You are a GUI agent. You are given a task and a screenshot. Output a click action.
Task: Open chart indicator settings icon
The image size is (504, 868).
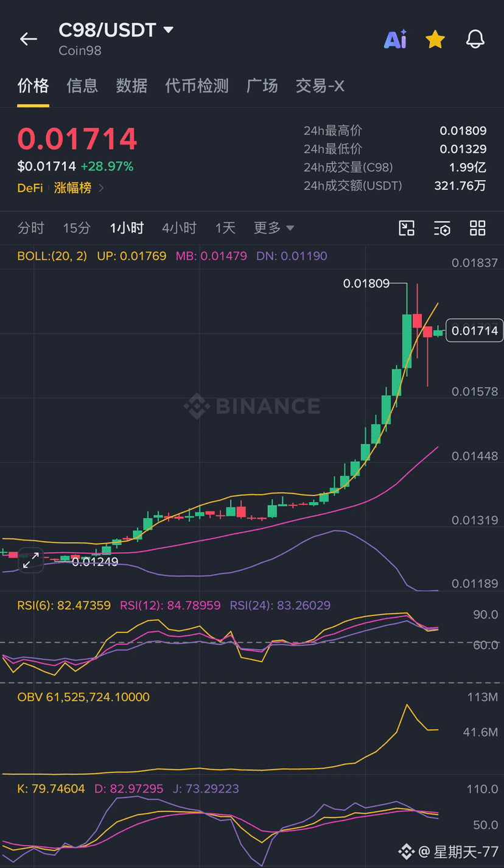pos(443,228)
